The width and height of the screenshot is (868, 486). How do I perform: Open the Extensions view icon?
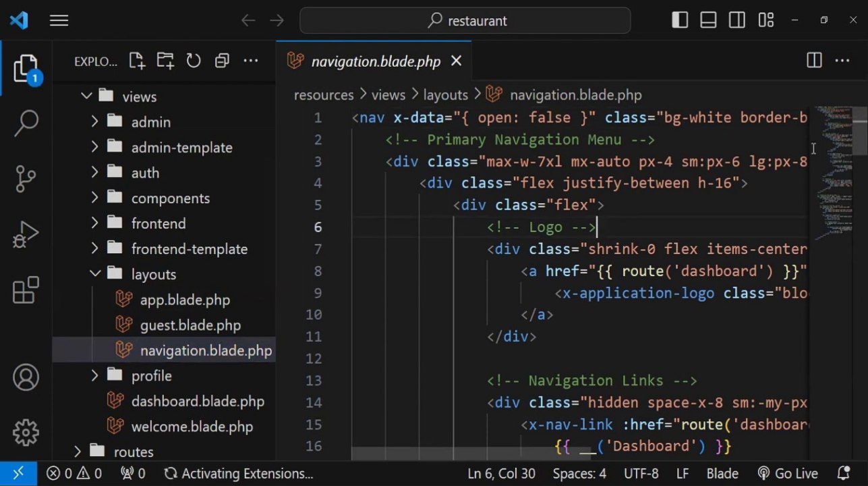coord(26,291)
